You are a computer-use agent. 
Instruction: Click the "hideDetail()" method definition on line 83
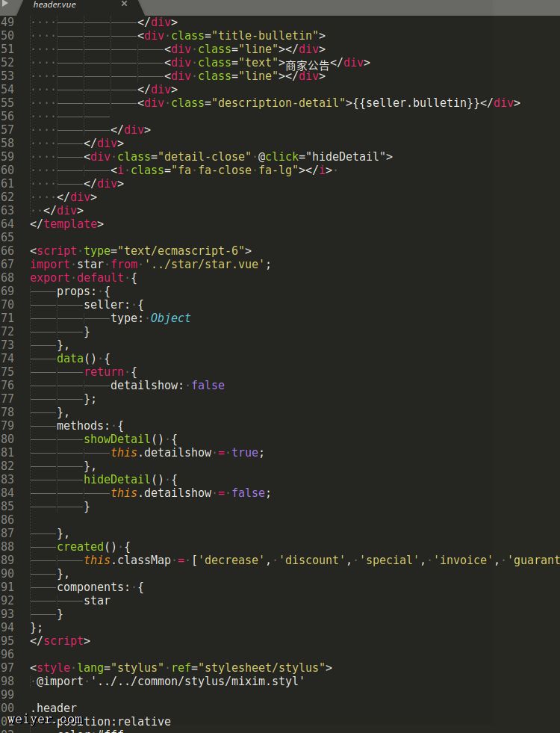124,480
